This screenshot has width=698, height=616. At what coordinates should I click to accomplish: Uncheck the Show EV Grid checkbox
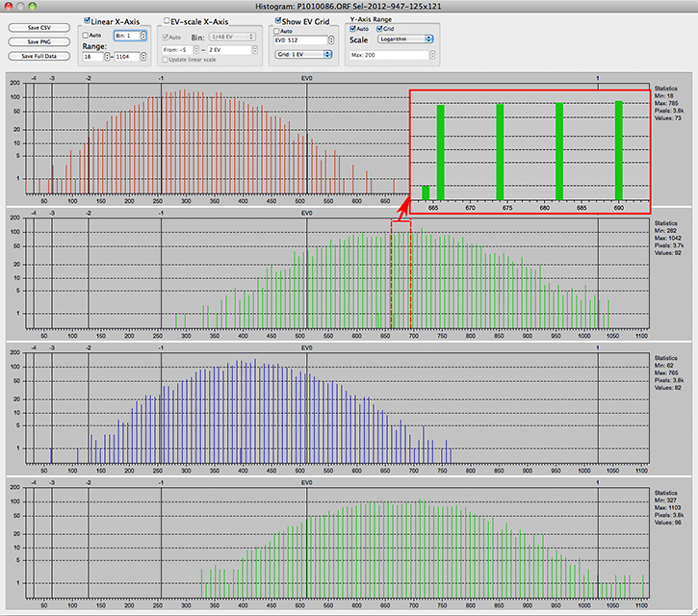pos(278,21)
